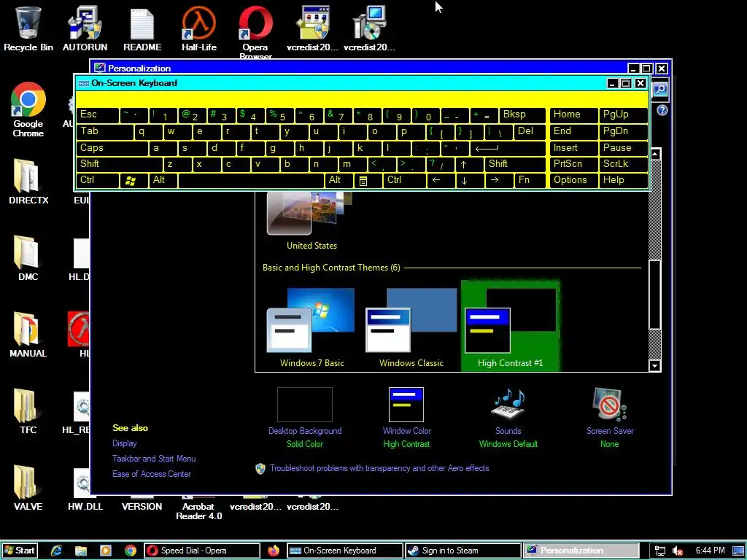Open Desktop Background settings icon
The width and height of the screenshot is (747, 560).
(304, 405)
